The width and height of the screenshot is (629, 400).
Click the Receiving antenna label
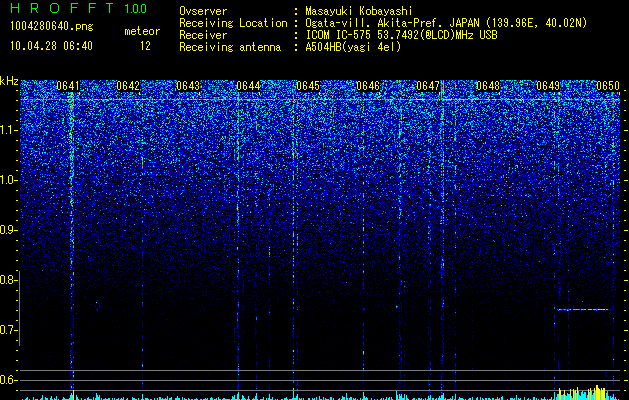(x=230, y=47)
